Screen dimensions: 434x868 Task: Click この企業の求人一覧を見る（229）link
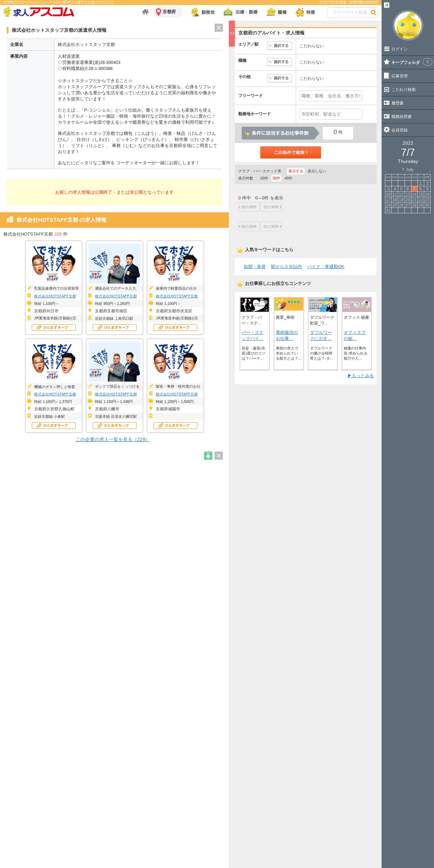(x=113, y=439)
